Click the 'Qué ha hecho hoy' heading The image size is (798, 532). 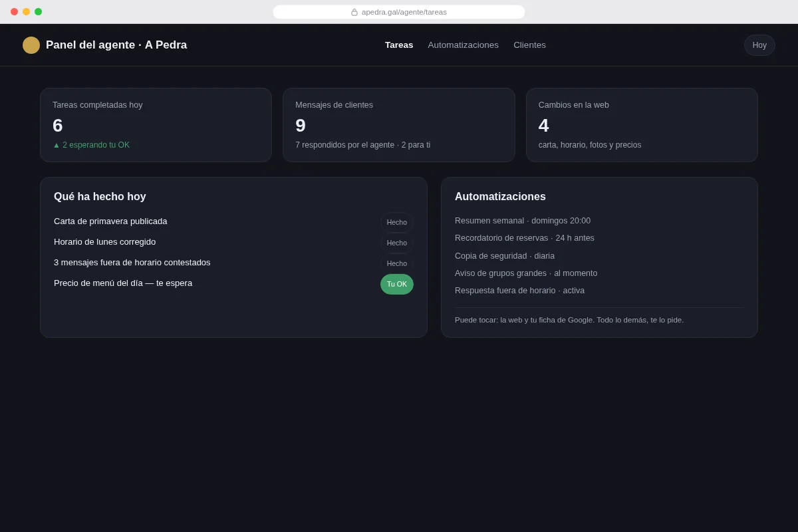[x=100, y=197]
